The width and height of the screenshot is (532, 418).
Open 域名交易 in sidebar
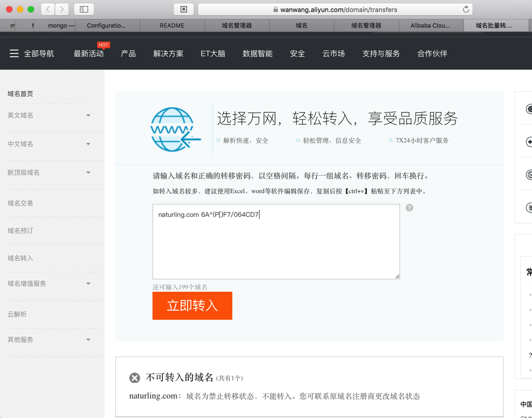(21, 203)
